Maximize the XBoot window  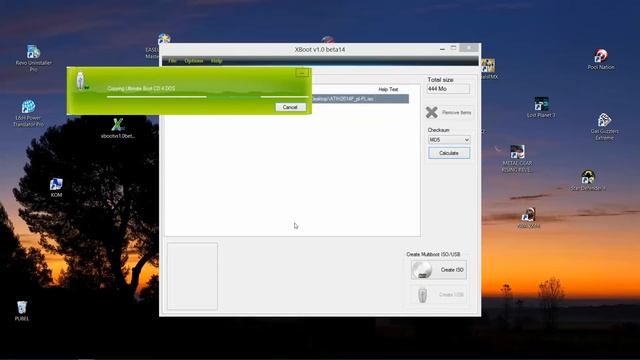pos(454,48)
